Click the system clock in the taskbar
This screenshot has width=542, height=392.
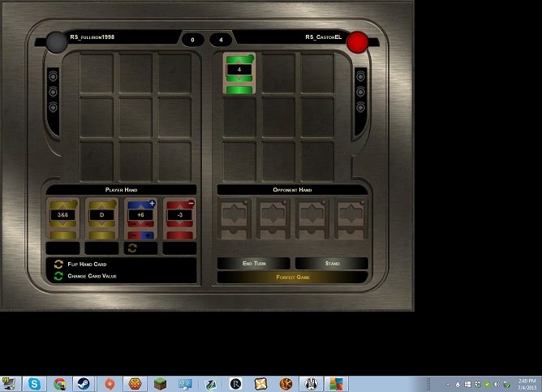(x=526, y=384)
